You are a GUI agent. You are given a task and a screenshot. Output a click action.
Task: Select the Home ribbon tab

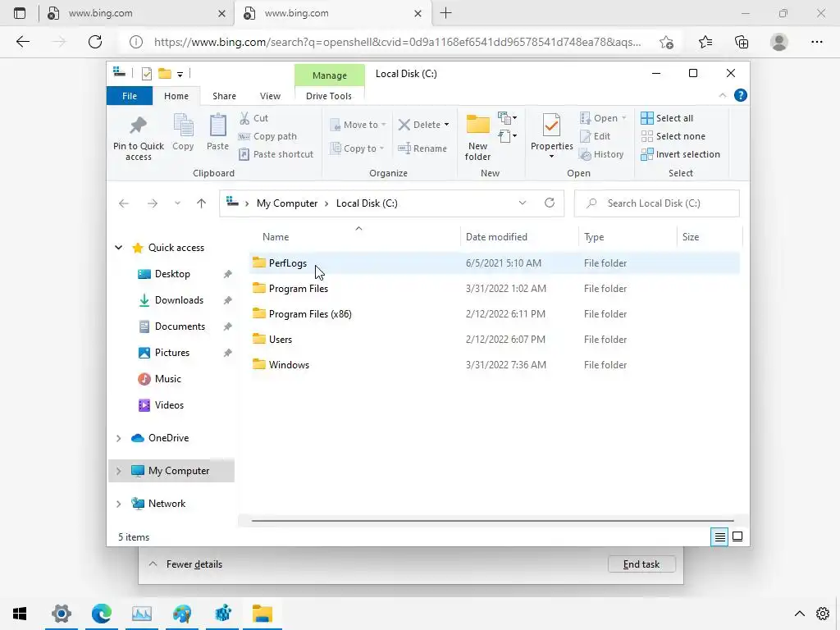[176, 96]
